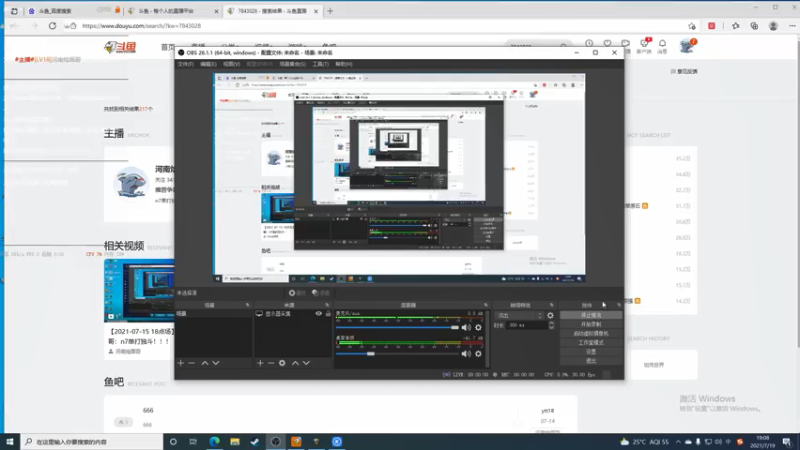This screenshot has height=450, width=800.
Task: Toggle Studio Mode button in OBS
Action: (591, 343)
